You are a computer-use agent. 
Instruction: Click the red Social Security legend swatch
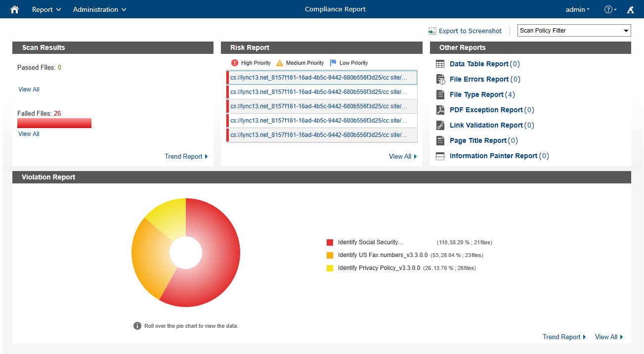pyautogui.click(x=330, y=242)
